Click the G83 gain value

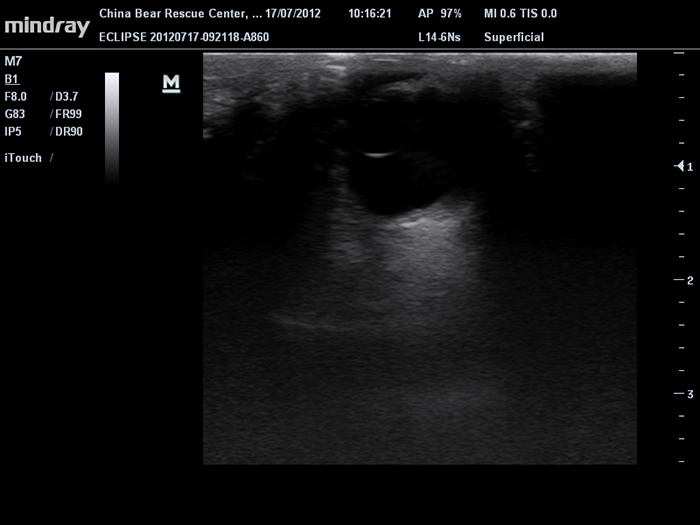pos(16,113)
